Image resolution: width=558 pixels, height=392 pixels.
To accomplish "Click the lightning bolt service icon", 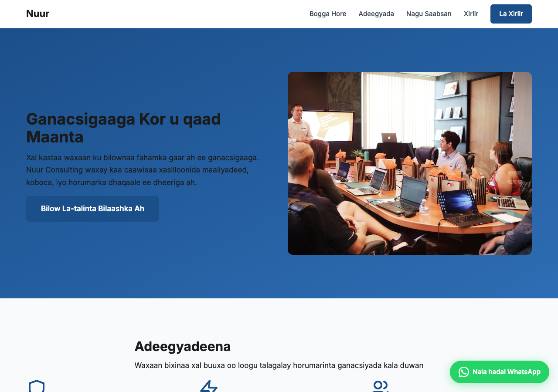I will tap(209, 386).
